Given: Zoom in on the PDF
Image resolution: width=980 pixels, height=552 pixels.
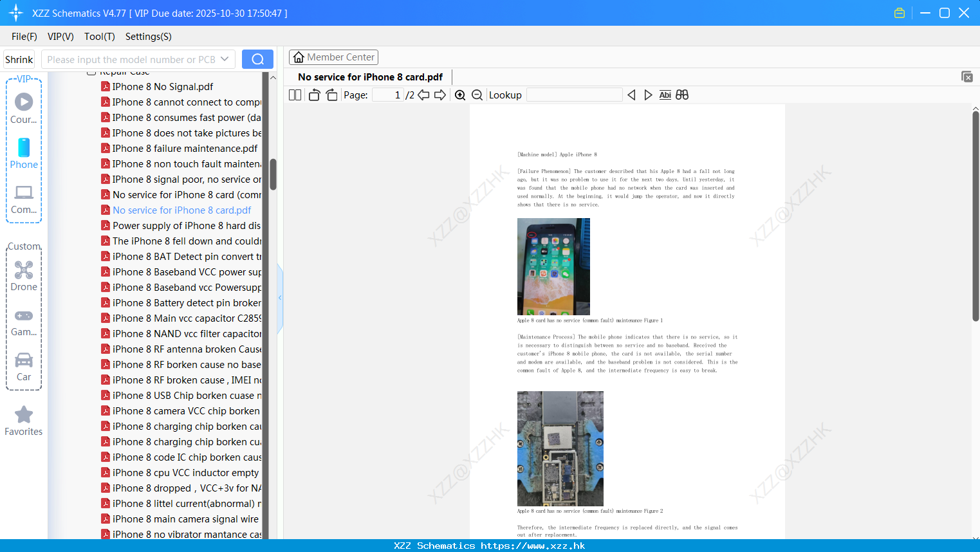Looking at the screenshot, I should (460, 95).
